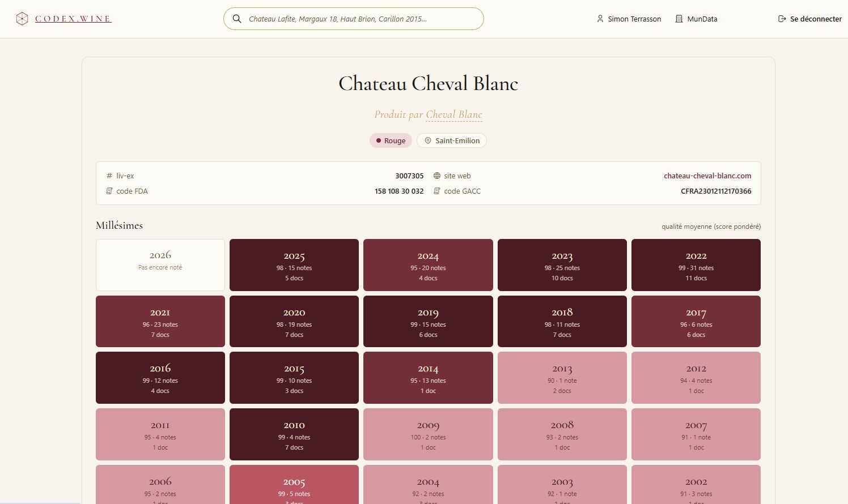Open the 2012 vintage card
Image resolution: width=848 pixels, height=504 pixels.
click(x=696, y=378)
